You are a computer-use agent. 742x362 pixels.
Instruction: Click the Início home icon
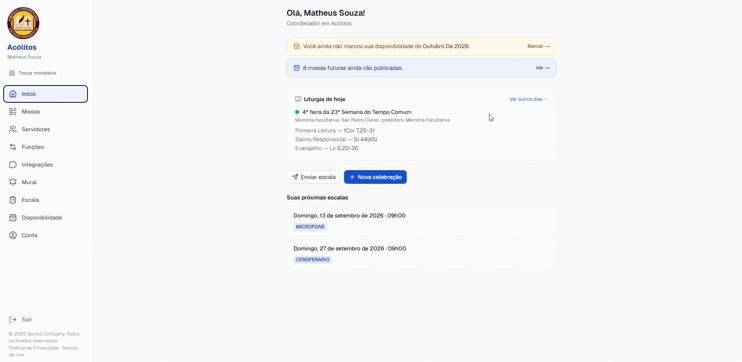coord(13,94)
